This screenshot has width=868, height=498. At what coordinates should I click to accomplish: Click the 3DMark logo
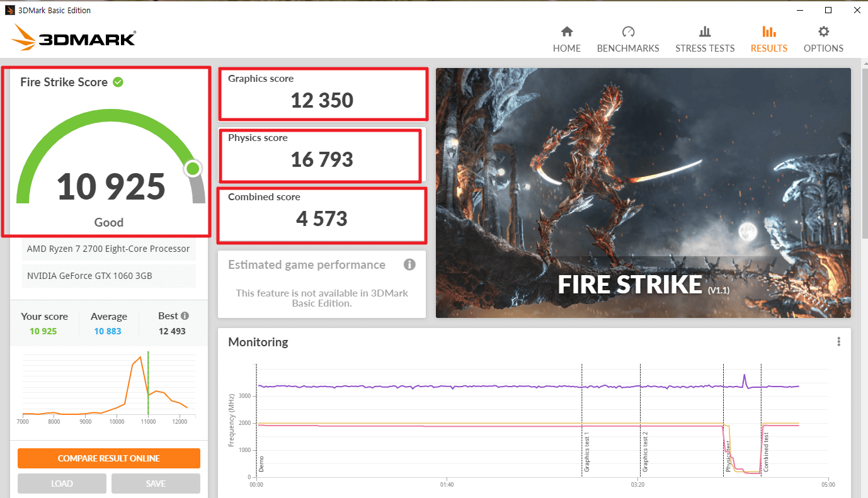tap(73, 38)
